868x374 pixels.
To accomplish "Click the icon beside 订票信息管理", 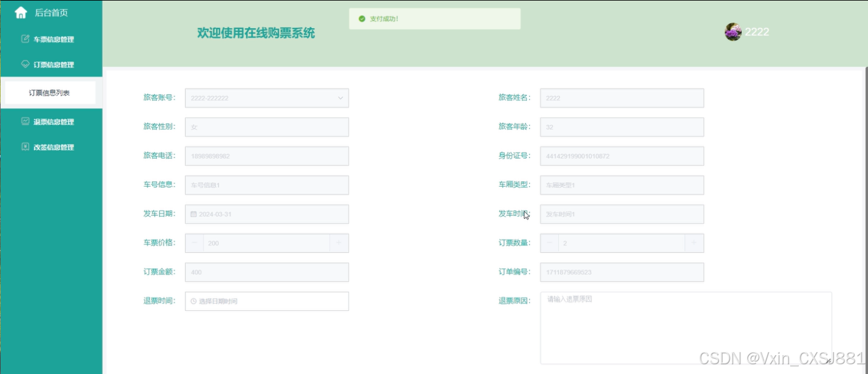I will pos(25,64).
